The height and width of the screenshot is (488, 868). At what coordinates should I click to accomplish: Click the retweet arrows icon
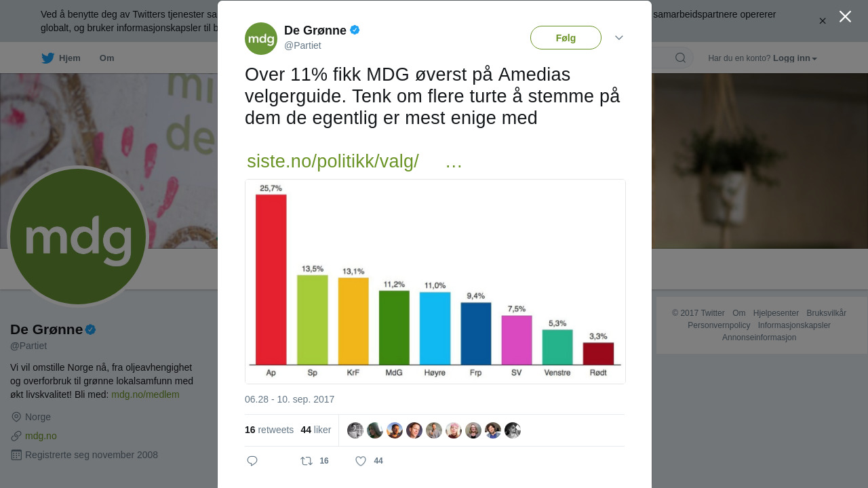tap(307, 461)
